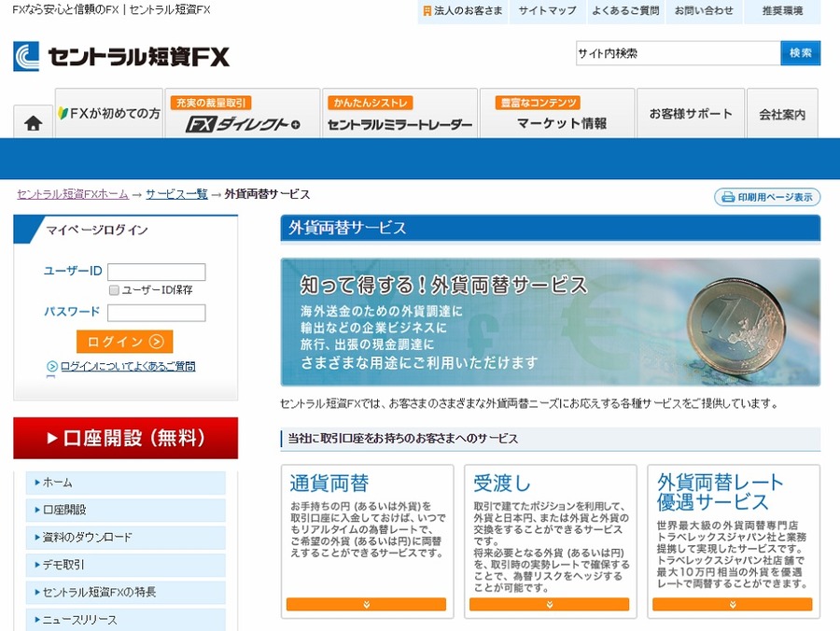Go to the home page via house icon

[34, 122]
